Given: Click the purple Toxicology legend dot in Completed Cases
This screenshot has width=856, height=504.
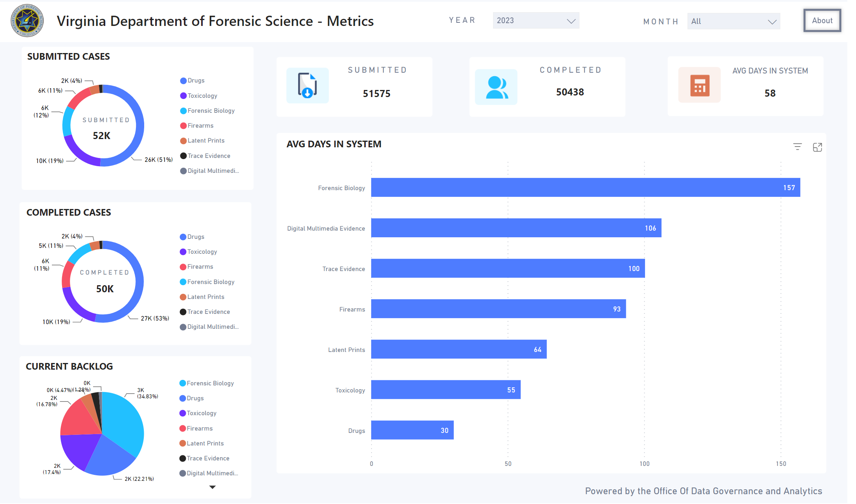Looking at the screenshot, I should coord(182,251).
